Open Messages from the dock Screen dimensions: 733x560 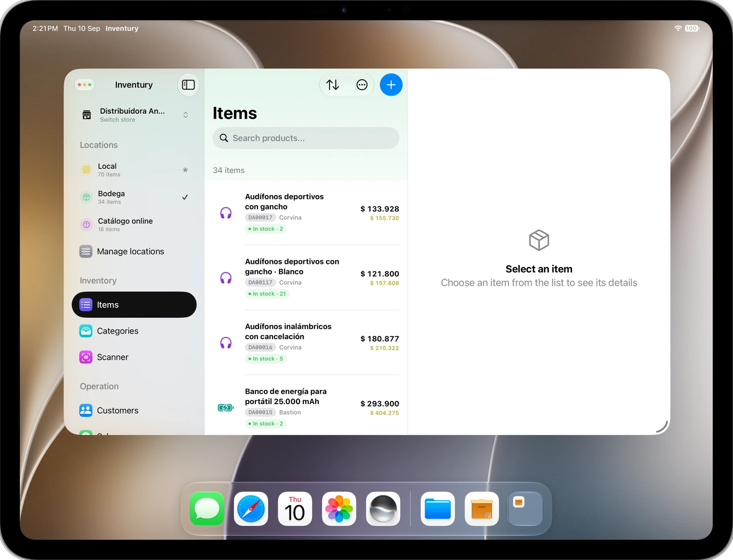(x=207, y=509)
